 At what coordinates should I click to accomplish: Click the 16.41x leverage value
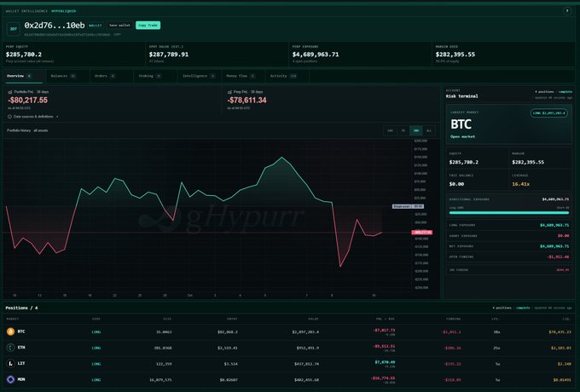coord(521,184)
